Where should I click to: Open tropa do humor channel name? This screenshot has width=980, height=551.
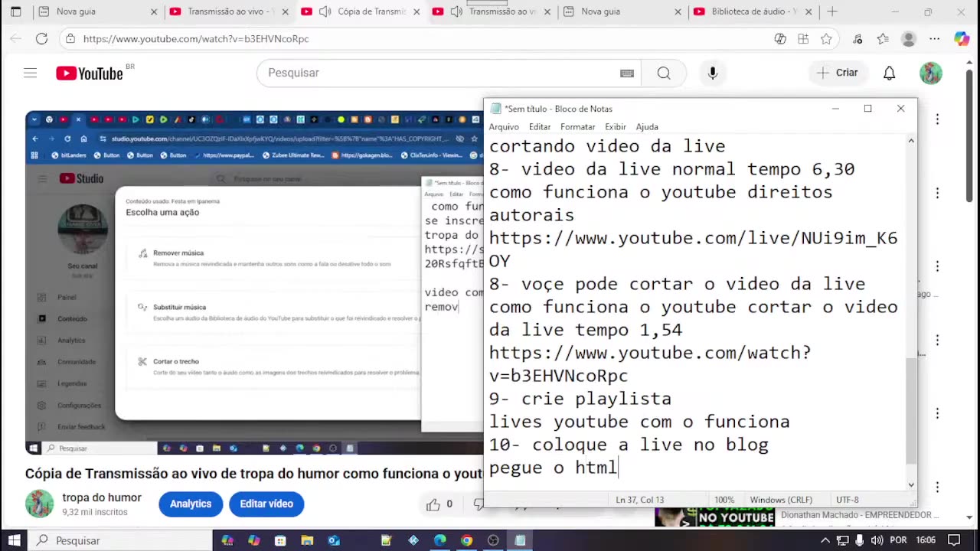tap(102, 497)
